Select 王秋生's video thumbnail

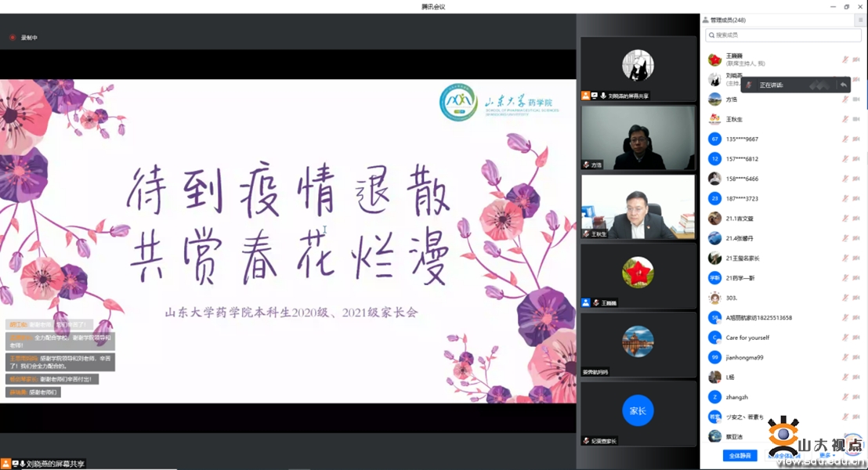click(x=638, y=206)
